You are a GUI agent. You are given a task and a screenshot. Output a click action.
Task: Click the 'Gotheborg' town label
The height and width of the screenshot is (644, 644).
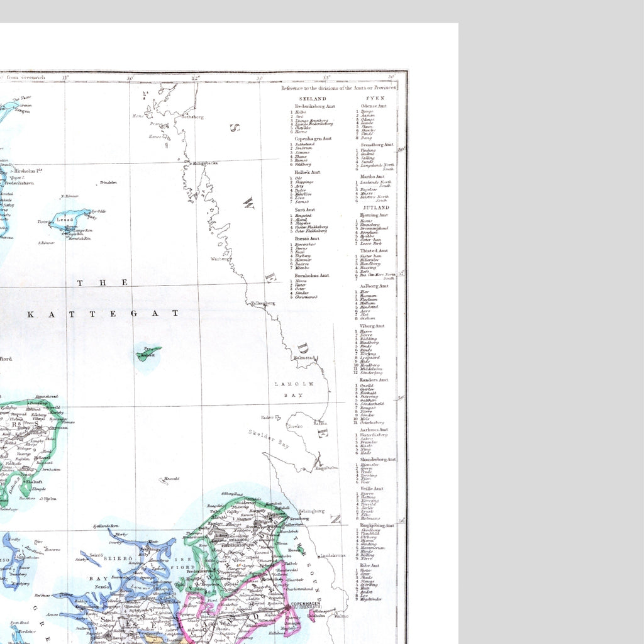click(192, 117)
